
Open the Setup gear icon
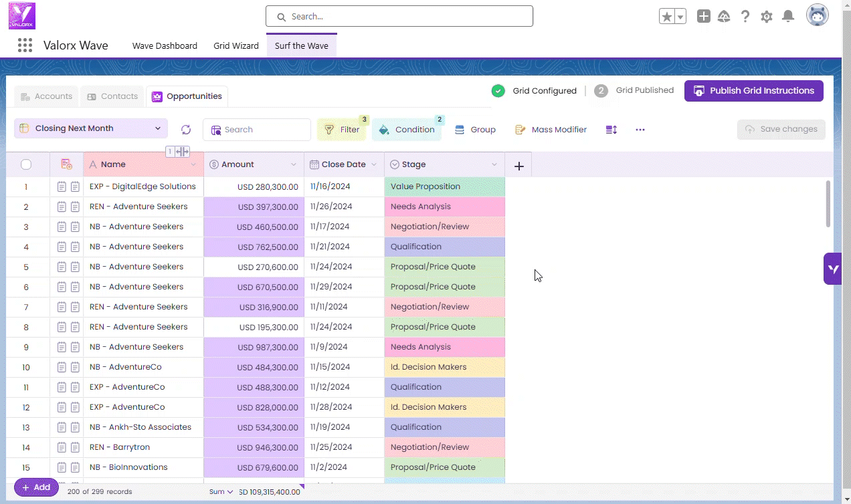point(767,17)
